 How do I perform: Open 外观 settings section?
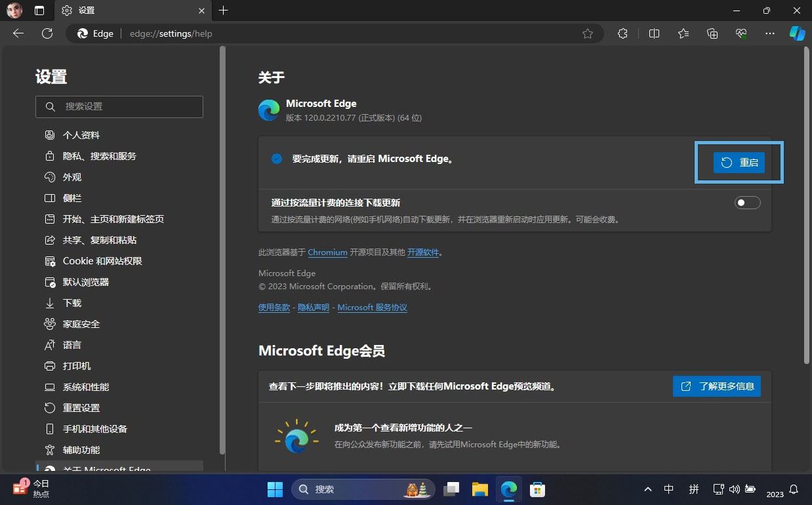pos(119,177)
